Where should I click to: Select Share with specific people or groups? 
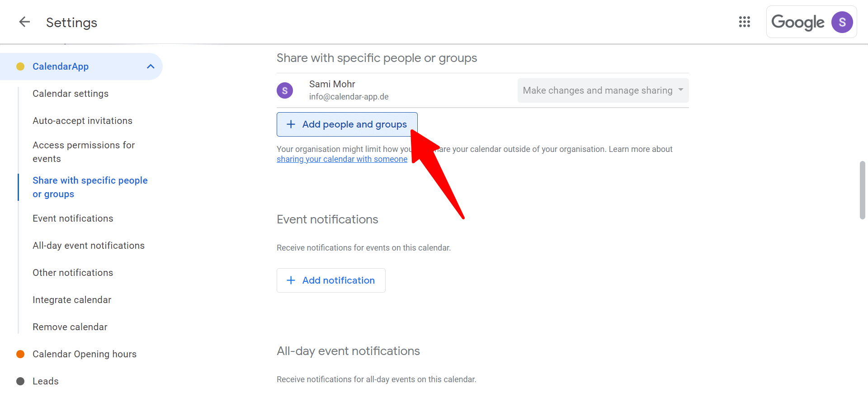click(x=90, y=187)
